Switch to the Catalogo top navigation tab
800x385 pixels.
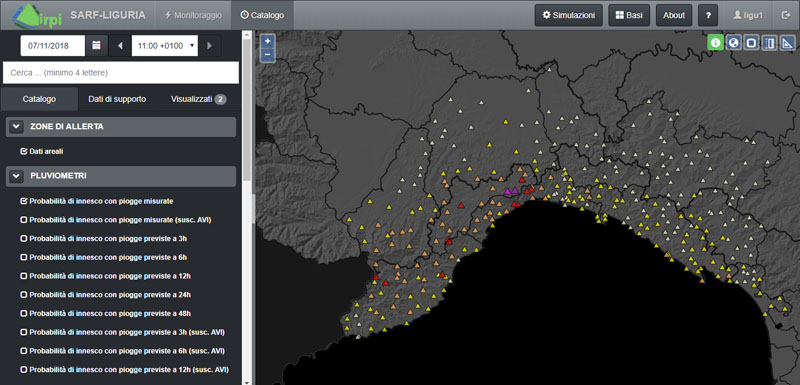coord(262,15)
